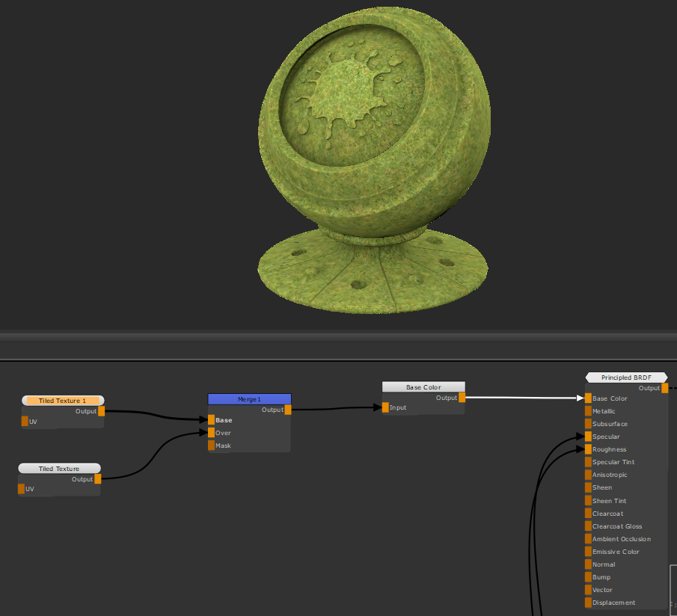Click Input port of Base Color node
The image size is (677, 616).
(386, 407)
